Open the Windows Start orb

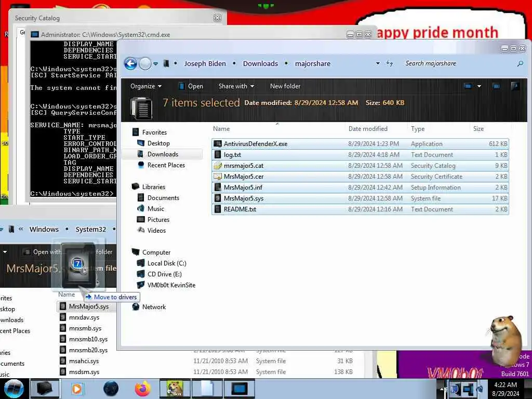click(x=14, y=389)
